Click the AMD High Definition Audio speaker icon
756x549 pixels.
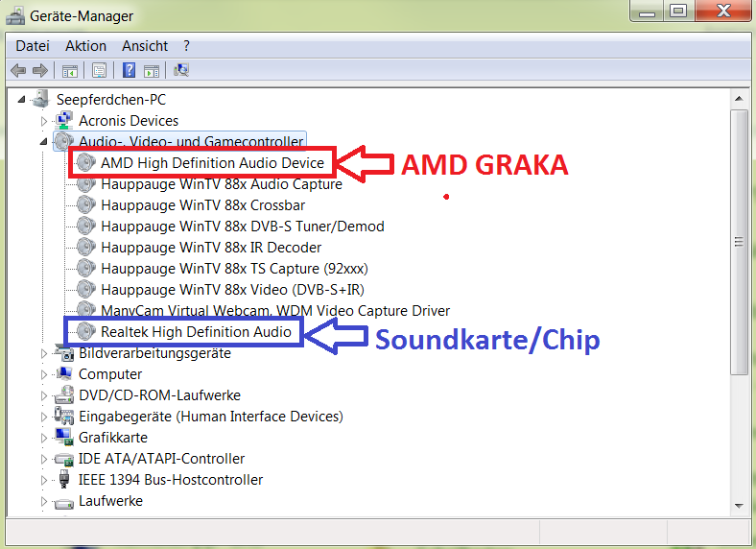(x=85, y=162)
